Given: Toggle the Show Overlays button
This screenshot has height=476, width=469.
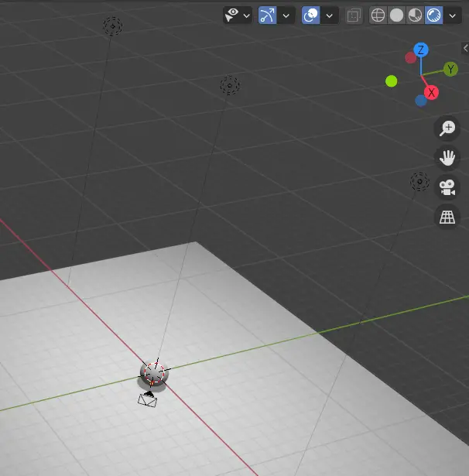Looking at the screenshot, I should pyautogui.click(x=310, y=15).
